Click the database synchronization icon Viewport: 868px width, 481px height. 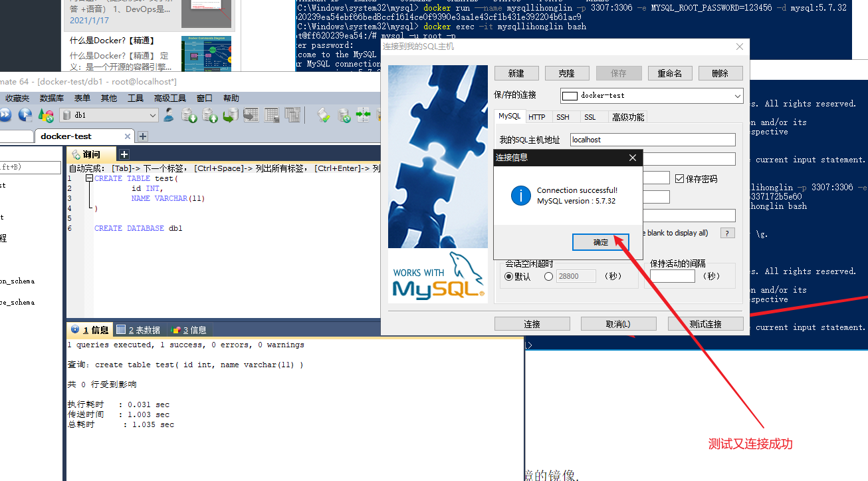pyautogui.click(x=344, y=115)
